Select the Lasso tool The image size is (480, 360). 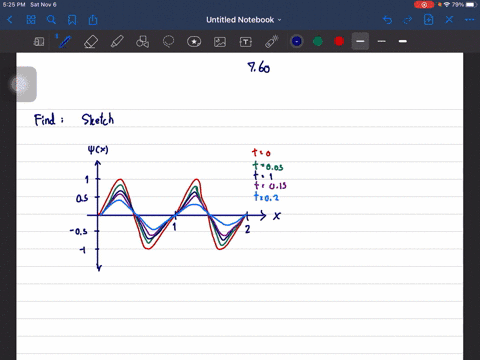click(168, 42)
